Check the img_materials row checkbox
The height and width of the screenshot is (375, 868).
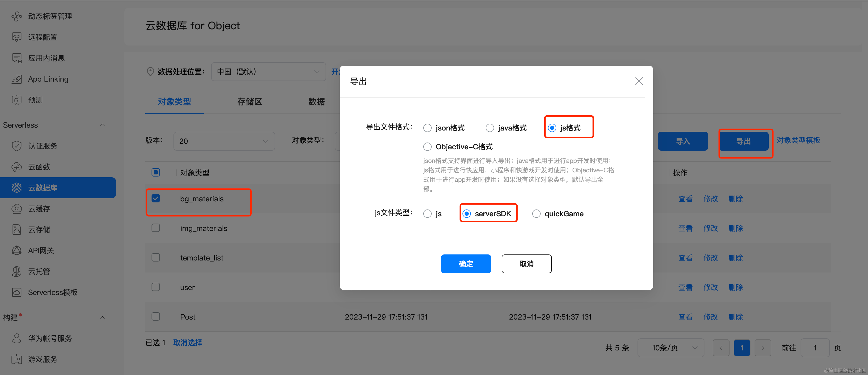point(156,228)
